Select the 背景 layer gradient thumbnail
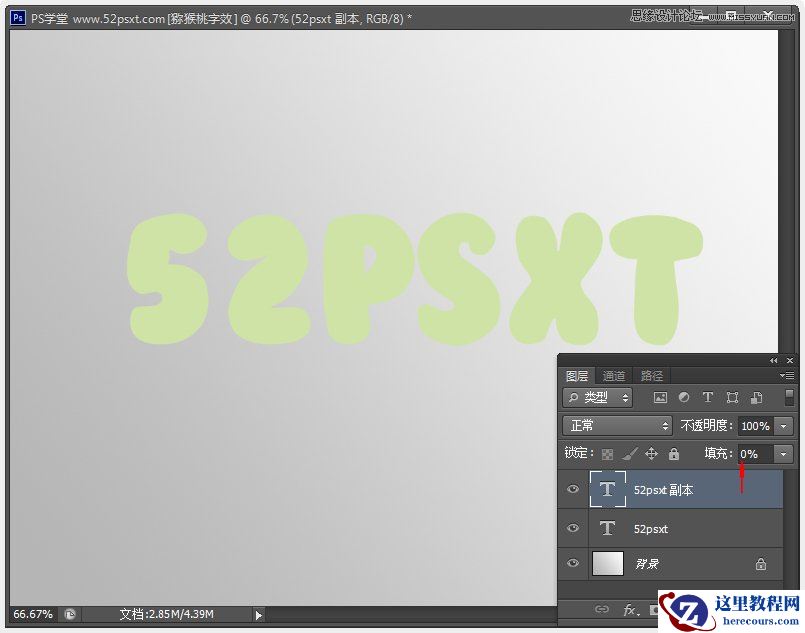The height and width of the screenshot is (633, 805). click(x=608, y=563)
